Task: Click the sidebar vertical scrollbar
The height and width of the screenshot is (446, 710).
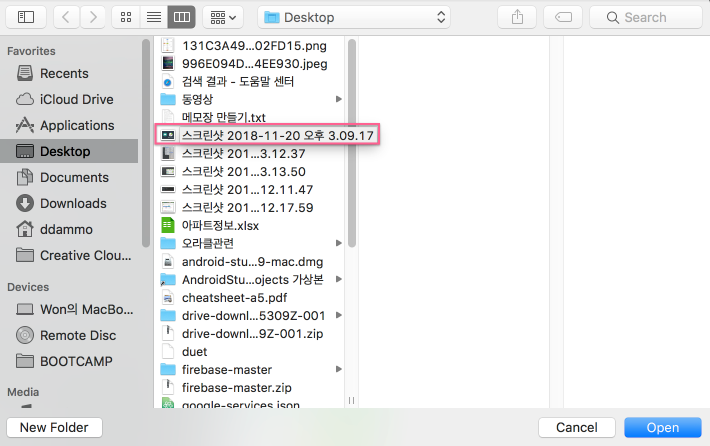Action: point(145,143)
